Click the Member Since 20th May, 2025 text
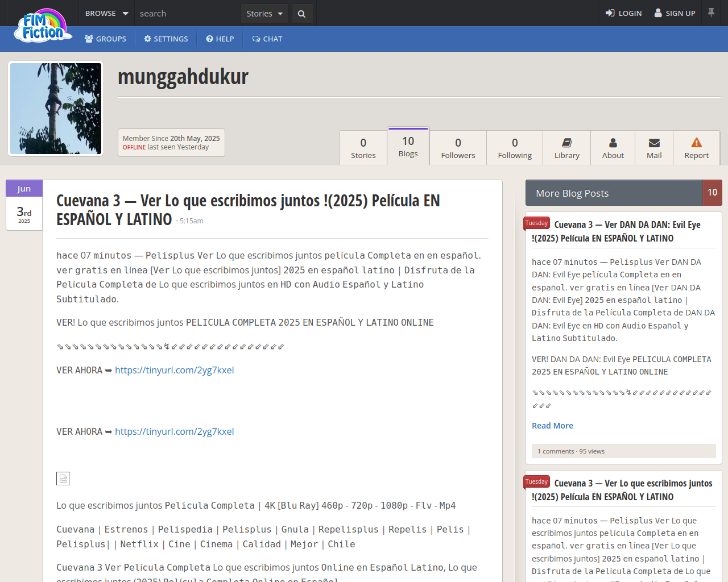The width and height of the screenshot is (728, 582). (171, 138)
